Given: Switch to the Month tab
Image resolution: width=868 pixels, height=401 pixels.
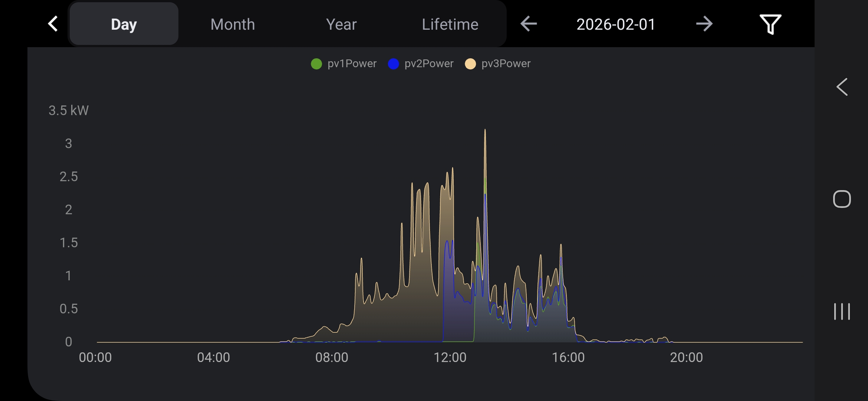Looking at the screenshot, I should point(233,24).
